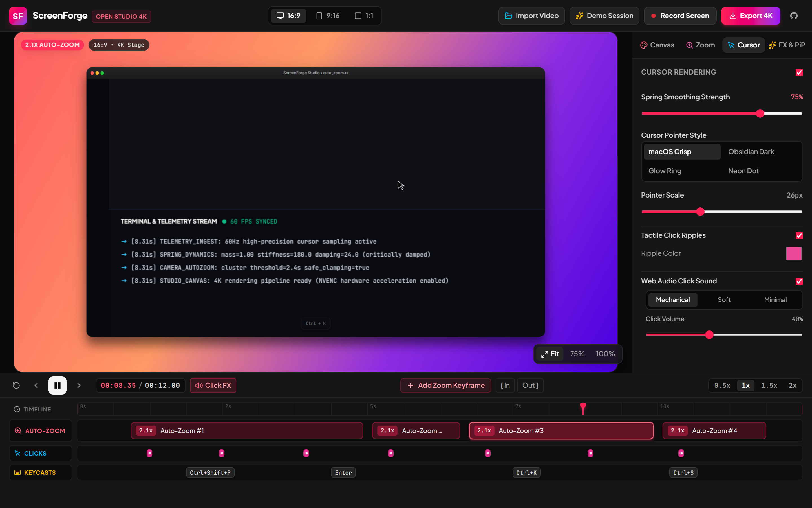Screen dimensions: 812x508
Task: Choose Glow Ring pointer style
Action: click(682, 171)
